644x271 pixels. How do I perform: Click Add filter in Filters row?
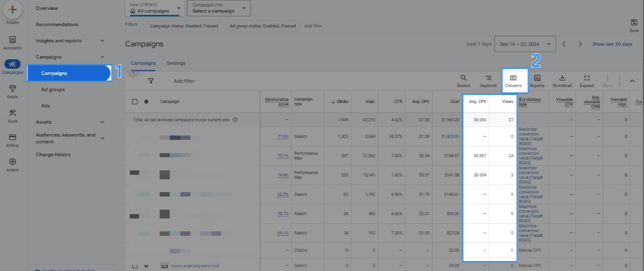point(313,26)
